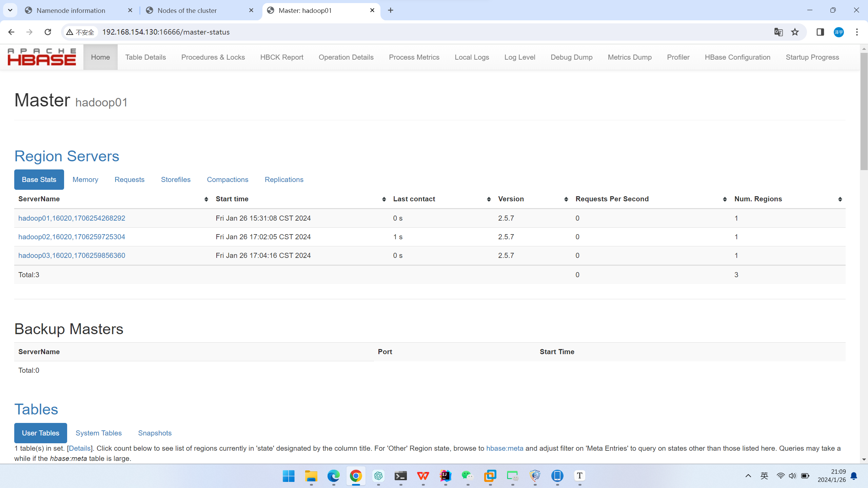The height and width of the screenshot is (488, 868).
Task: Open Chrome three-dot menu
Action: pyautogui.click(x=857, y=32)
